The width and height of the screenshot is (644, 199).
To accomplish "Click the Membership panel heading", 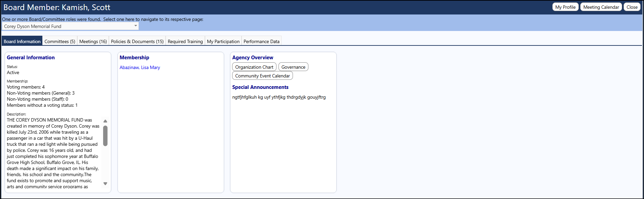I will click(134, 58).
